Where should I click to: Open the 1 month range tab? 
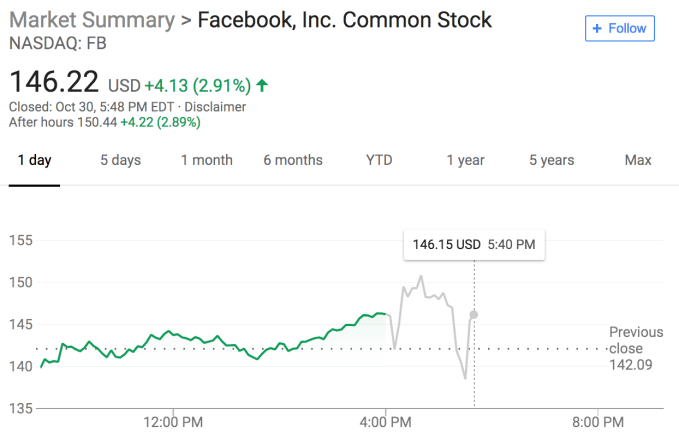pos(206,160)
